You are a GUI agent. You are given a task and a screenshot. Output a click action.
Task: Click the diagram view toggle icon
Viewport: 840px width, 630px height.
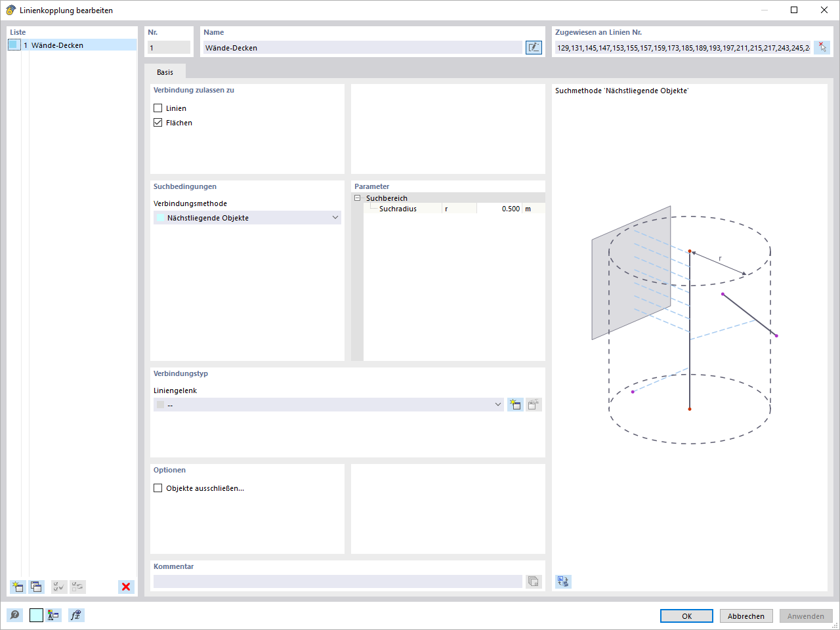click(563, 581)
